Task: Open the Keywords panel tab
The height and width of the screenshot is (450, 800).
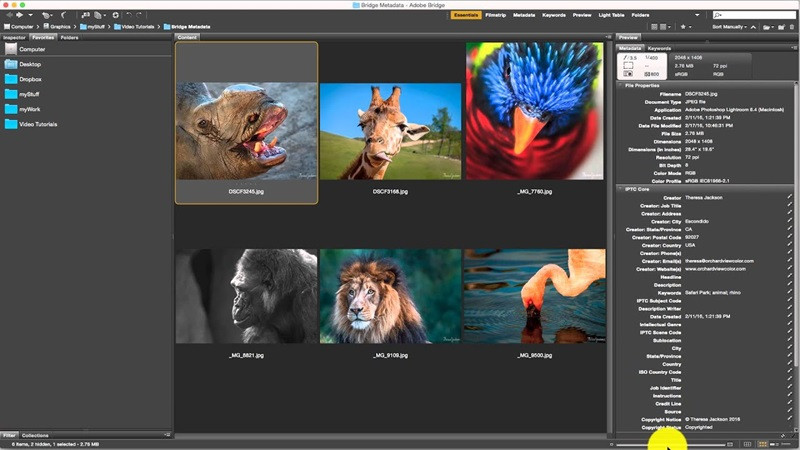Action: (x=659, y=48)
